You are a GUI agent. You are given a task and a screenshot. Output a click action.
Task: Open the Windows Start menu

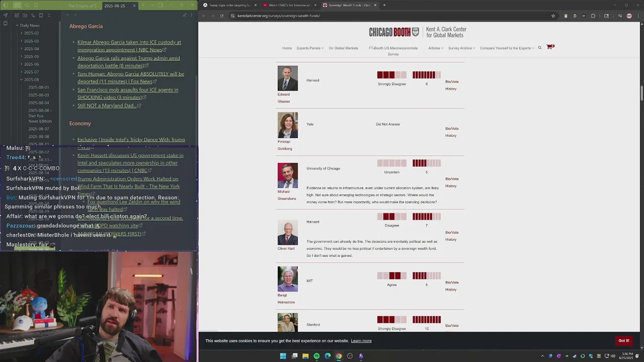coord(283,356)
